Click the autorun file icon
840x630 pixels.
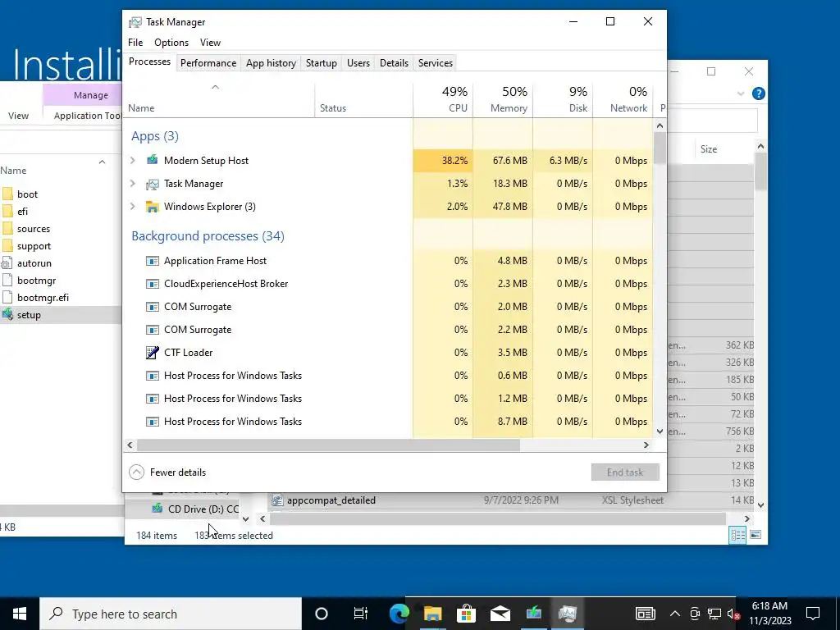pyautogui.click(x=7, y=263)
